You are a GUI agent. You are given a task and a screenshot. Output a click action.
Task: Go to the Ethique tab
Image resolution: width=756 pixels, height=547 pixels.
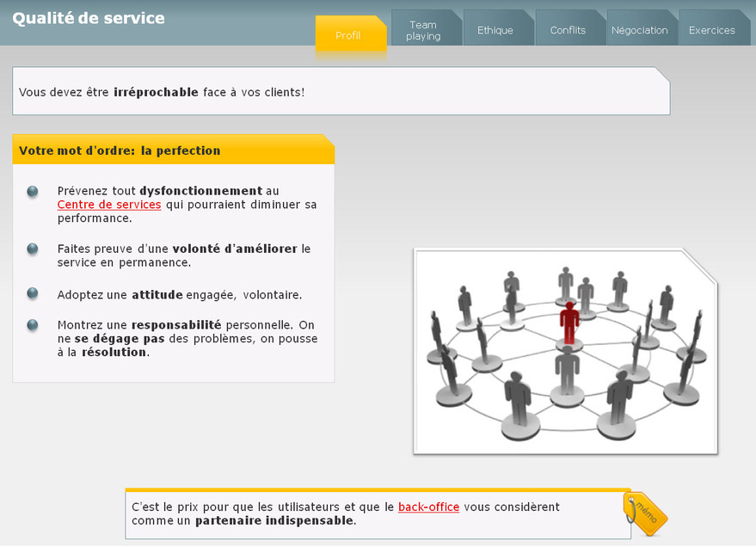[495, 30]
